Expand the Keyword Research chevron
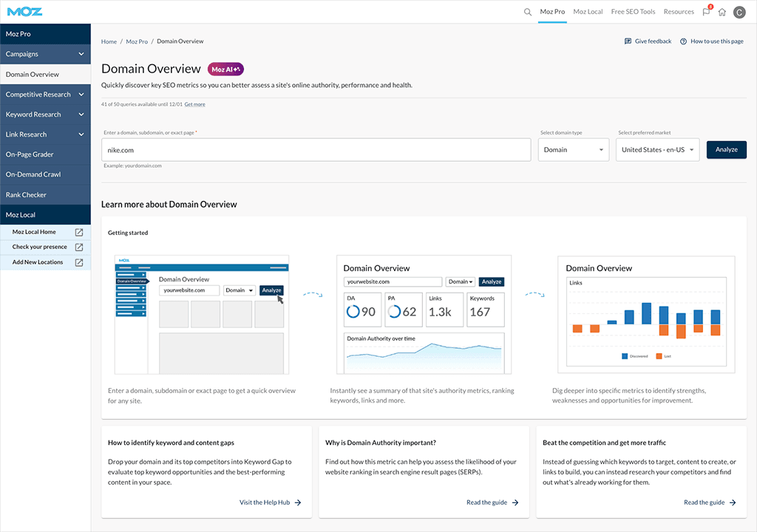Screen dimensions: 757x532 pyautogui.click(x=81, y=115)
